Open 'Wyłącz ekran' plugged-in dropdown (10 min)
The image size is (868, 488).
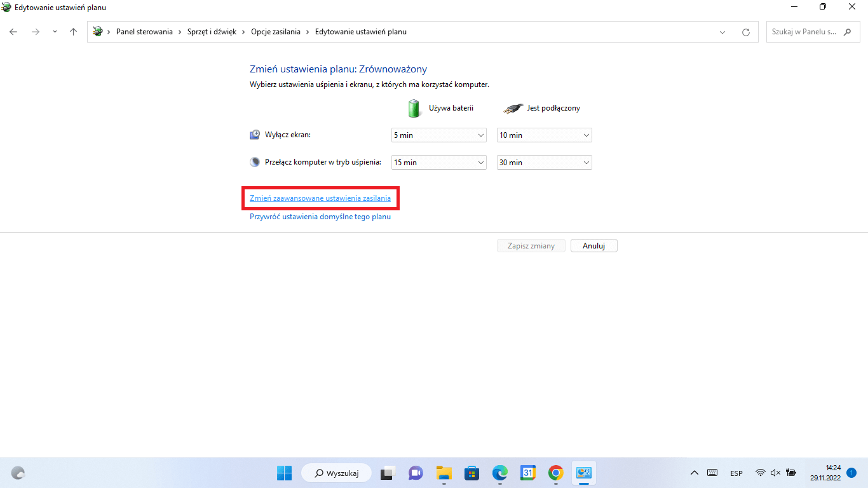click(x=545, y=135)
